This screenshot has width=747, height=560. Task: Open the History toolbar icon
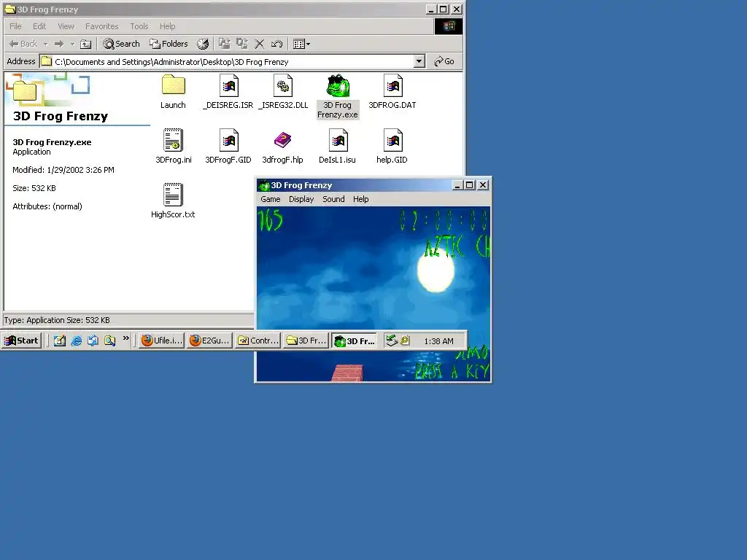click(x=203, y=44)
